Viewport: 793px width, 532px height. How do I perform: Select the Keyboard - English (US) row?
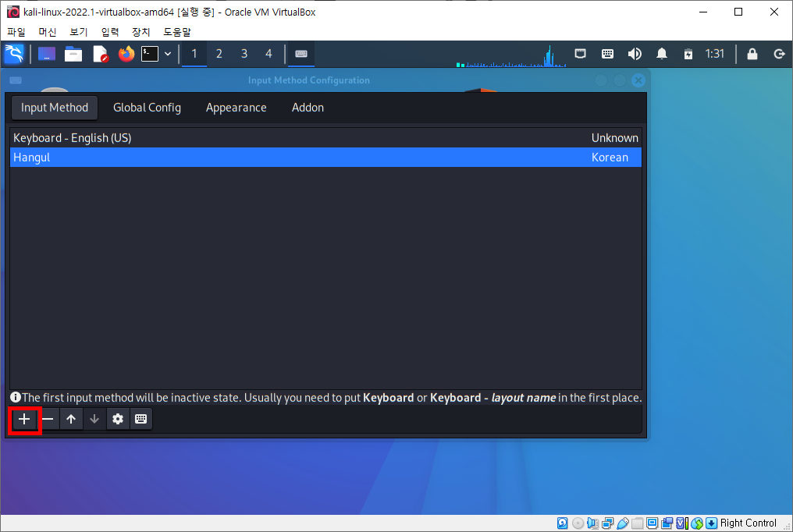pos(325,138)
